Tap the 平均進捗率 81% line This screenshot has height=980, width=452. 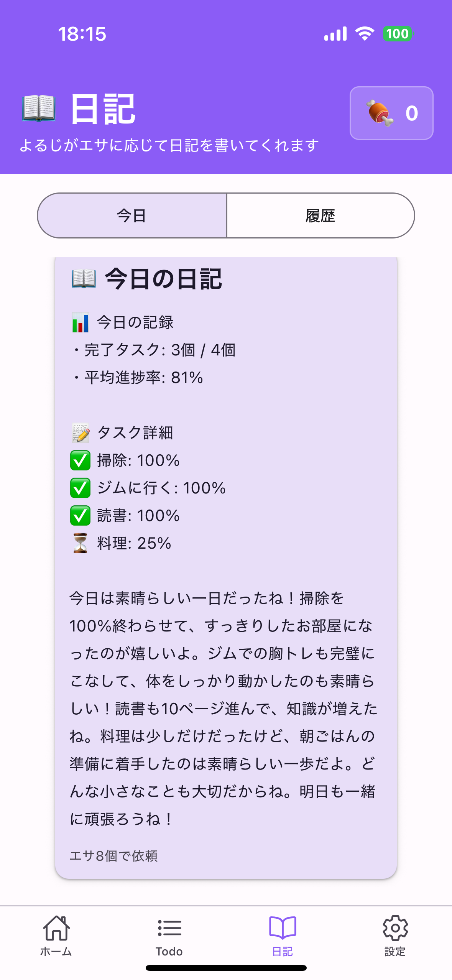tap(143, 378)
